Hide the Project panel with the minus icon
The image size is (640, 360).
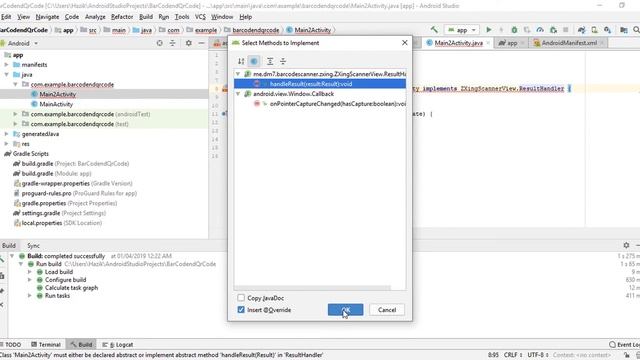pyautogui.click(x=201, y=43)
